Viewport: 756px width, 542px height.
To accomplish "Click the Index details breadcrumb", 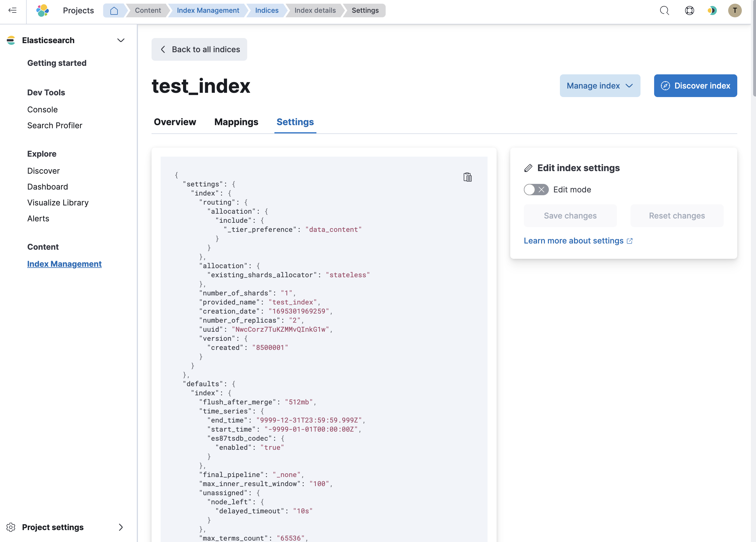I will tap(315, 10).
